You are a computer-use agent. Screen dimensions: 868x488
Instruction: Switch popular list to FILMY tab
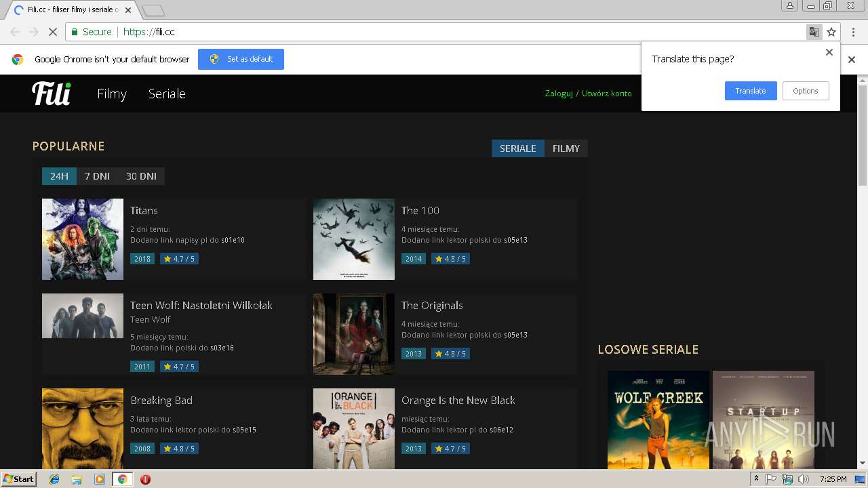[566, 148]
